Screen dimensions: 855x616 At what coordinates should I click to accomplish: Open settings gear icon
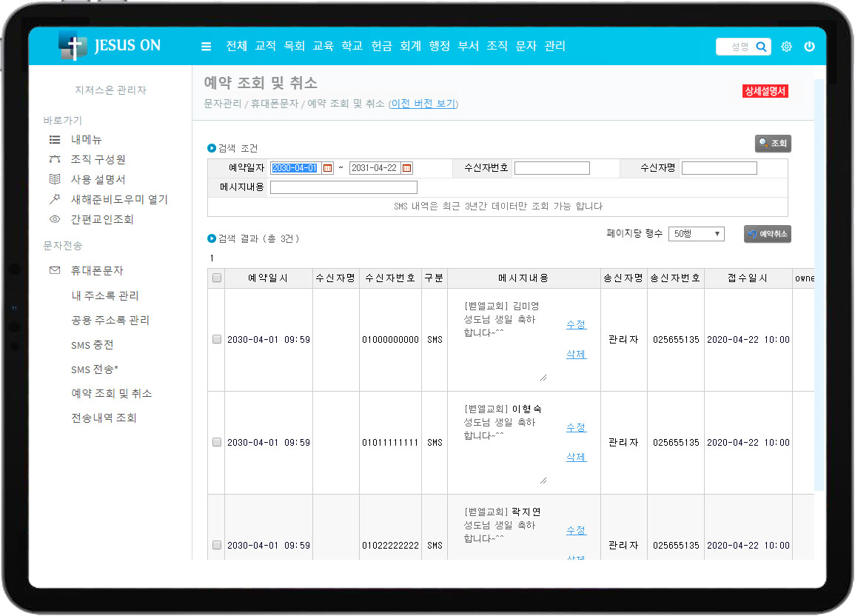pos(786,47)
